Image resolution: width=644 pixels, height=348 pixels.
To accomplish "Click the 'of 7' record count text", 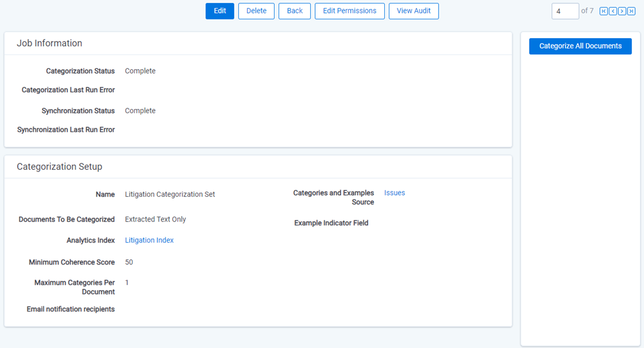I will click(587, 11).
